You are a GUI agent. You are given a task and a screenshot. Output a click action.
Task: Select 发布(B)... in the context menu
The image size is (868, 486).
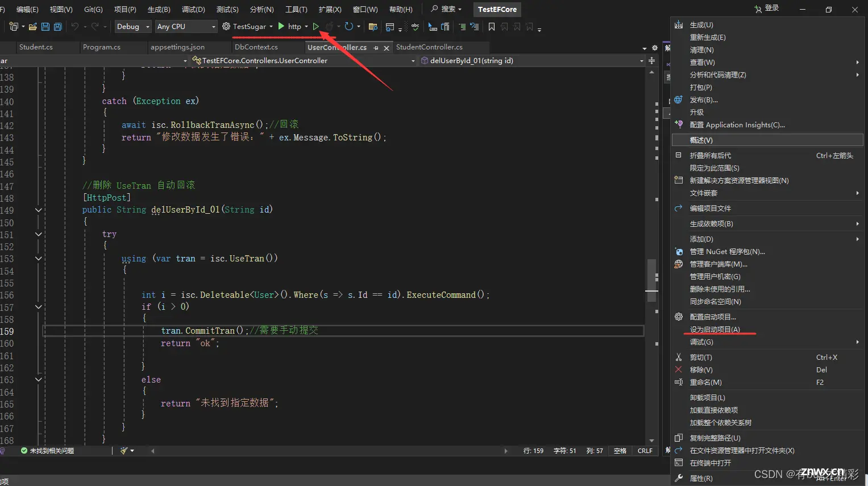(x=704, y=100)
